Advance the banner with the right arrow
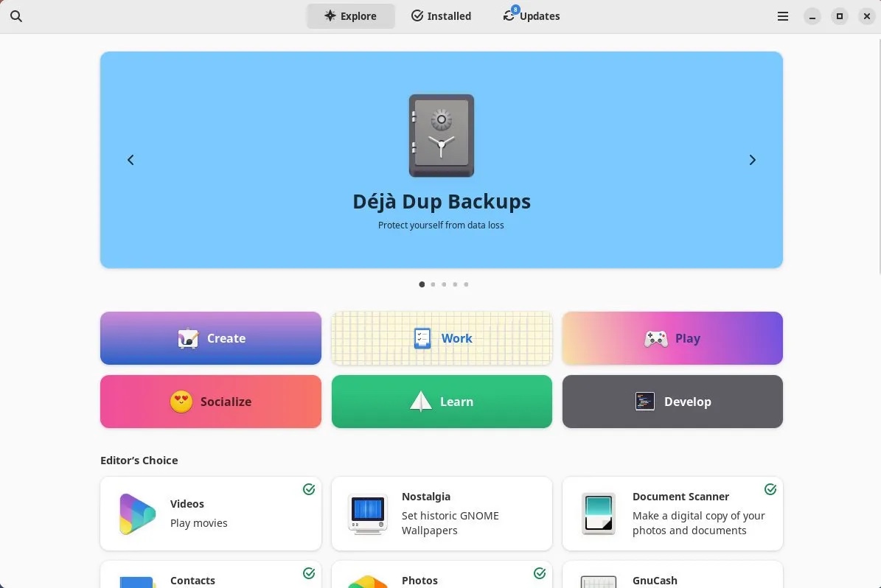The width and height of the screenshot is (881, 588). pos(752,160)
